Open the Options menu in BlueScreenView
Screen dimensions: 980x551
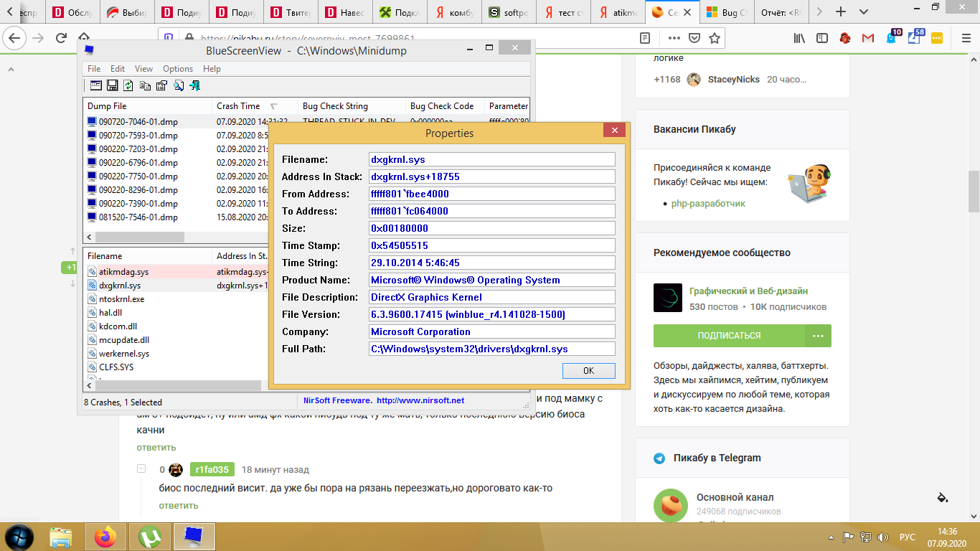[178, 69]
